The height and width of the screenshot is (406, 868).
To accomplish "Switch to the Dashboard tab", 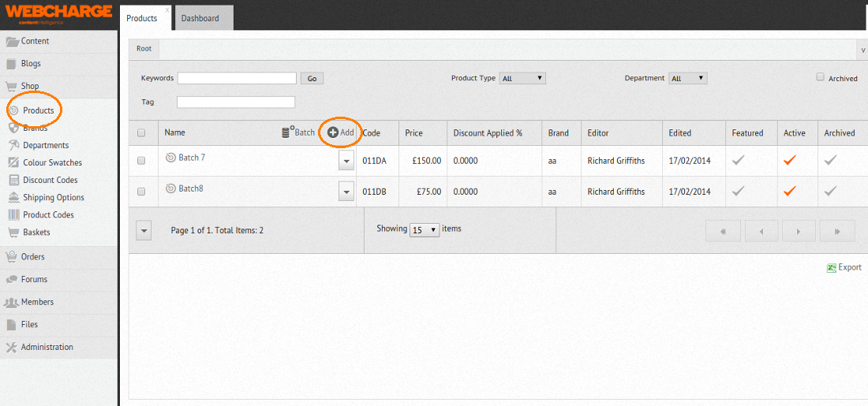I will point(200,18).
